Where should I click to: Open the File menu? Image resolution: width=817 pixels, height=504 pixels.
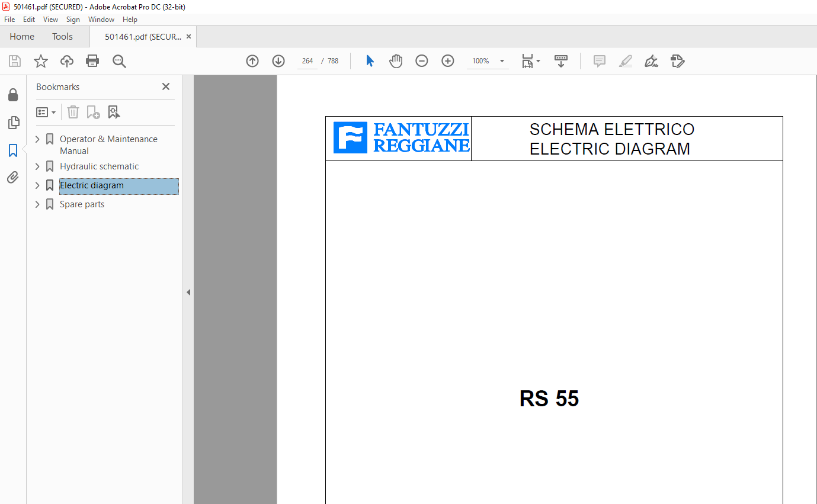[9, 20]
